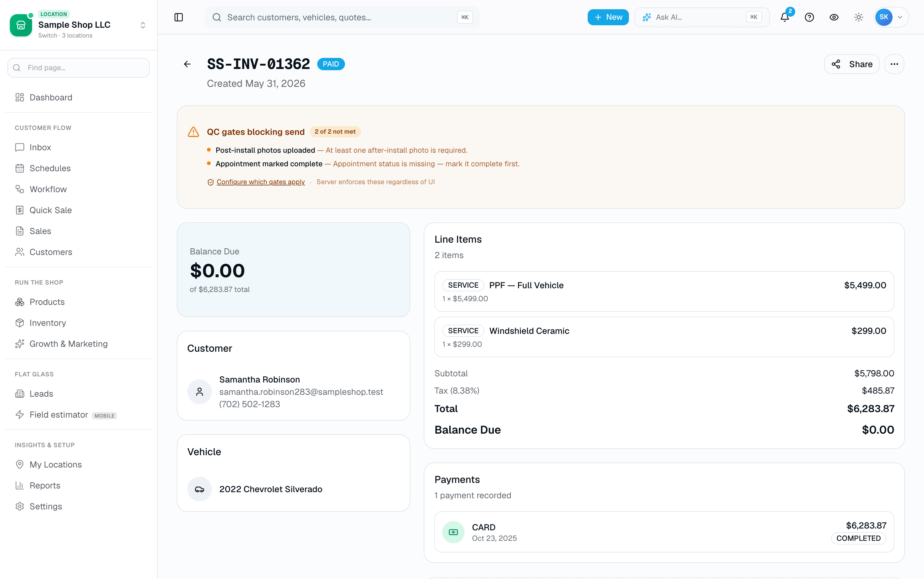This screenshot has height=579, width=924.
Task: Click the Inbox chat bubble icon
Action: 19,148
